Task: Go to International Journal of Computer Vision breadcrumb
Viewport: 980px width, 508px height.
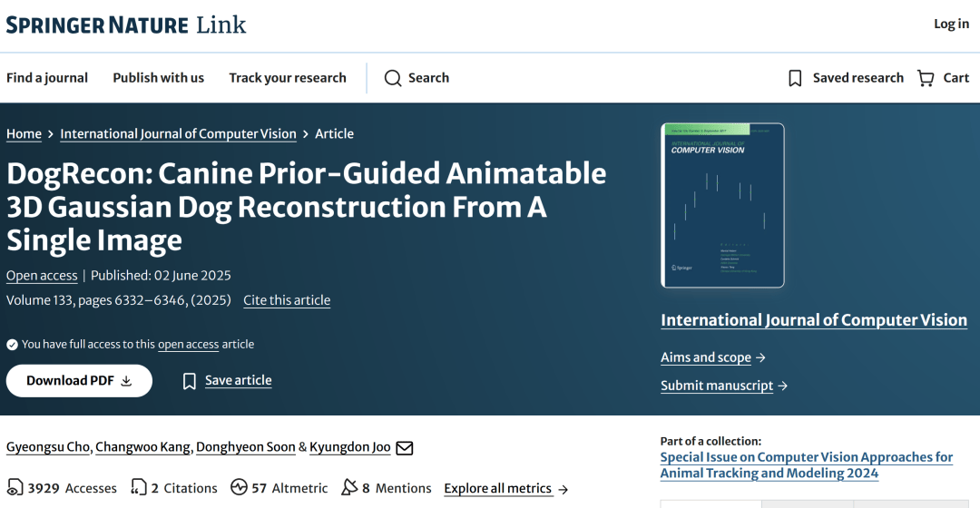Action: [178, 133]
